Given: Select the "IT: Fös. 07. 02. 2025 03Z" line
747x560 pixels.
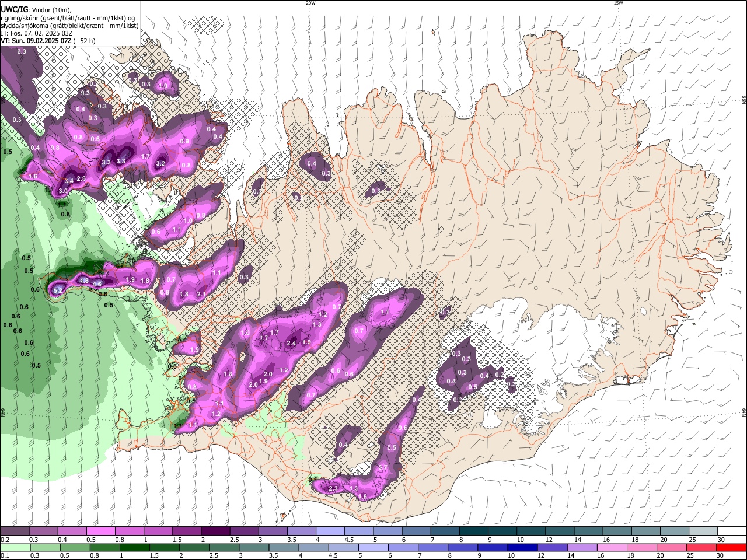Looking at the screenshot, I should pos(36,33).
